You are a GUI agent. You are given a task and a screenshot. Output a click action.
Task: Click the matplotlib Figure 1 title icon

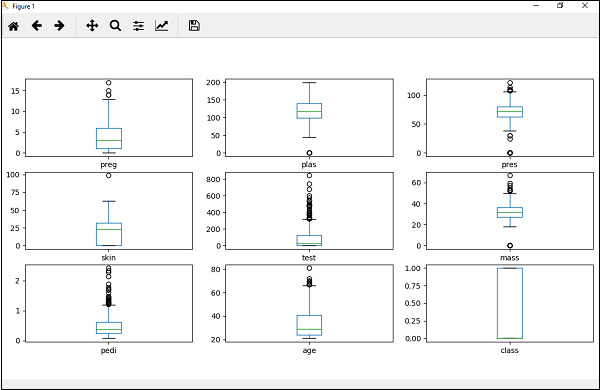click(6, 6)
